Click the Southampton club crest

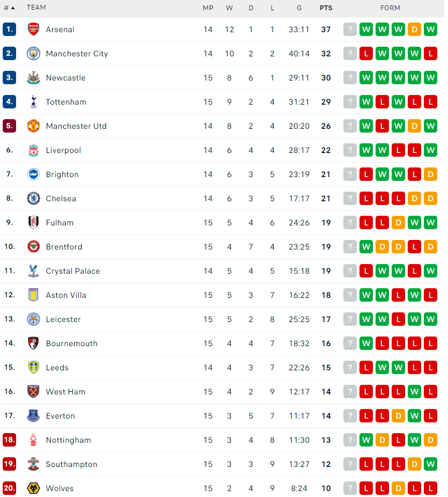33,464
